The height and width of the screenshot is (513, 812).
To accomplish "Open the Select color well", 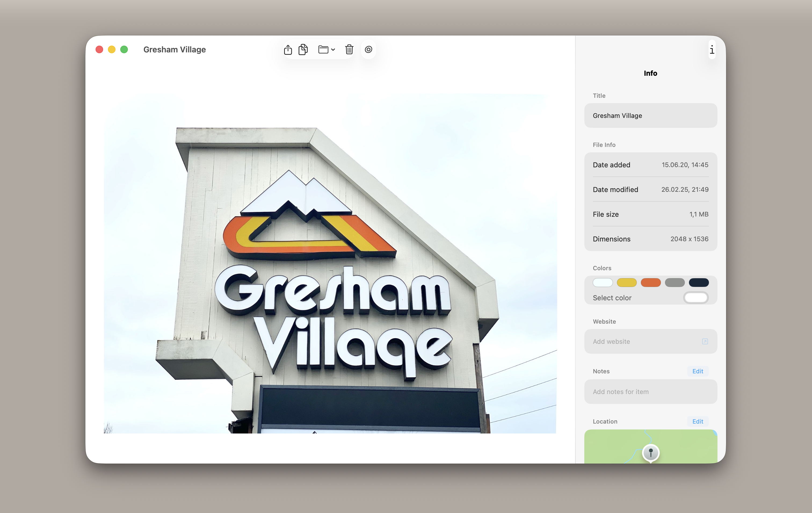I will [x=696, y=298].
